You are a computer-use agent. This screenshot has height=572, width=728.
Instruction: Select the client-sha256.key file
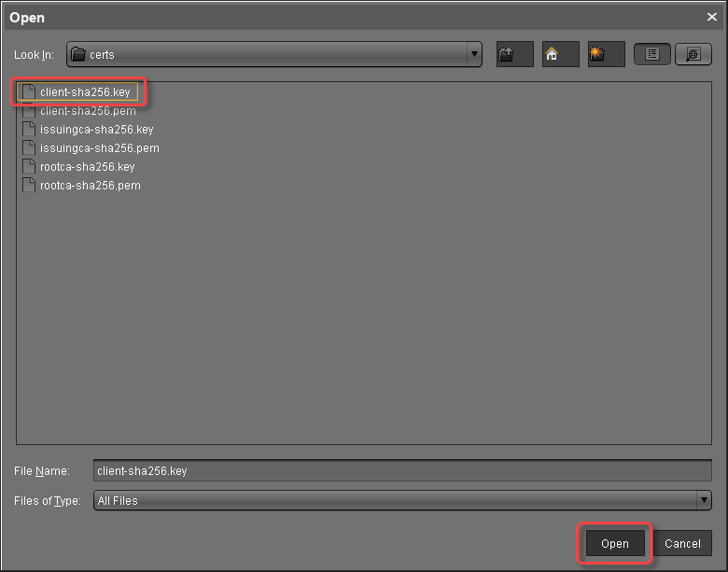85,92
